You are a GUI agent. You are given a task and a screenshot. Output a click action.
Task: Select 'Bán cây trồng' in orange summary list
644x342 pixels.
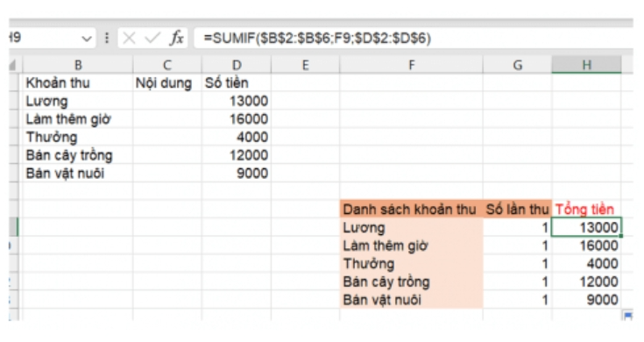click(x=411, y=281)
